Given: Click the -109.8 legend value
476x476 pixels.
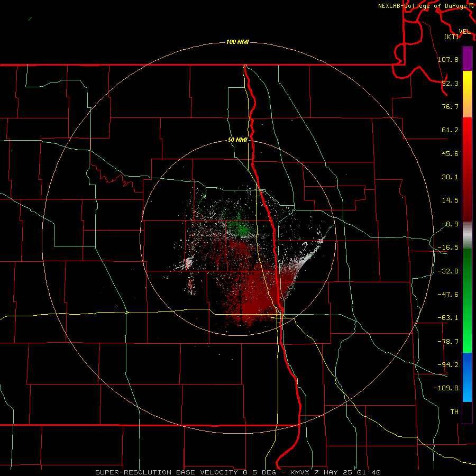Looking at the screenshot, I should click(x=446, y=388).
